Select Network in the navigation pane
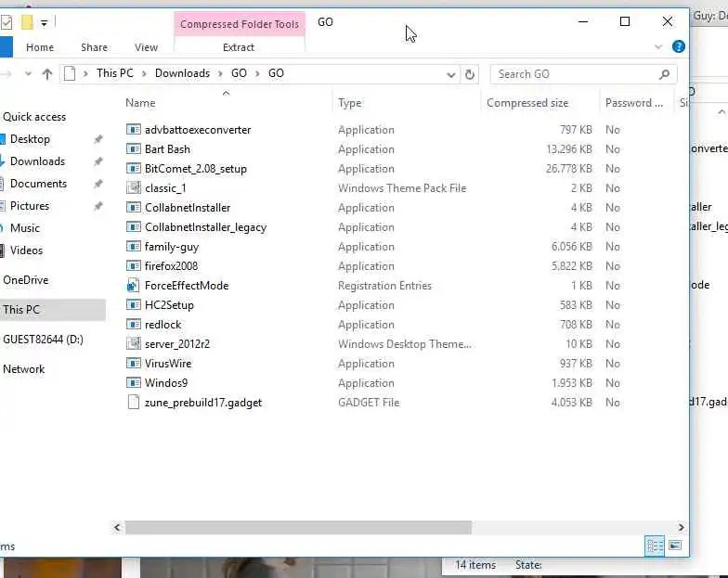This screenshot has height=578, width=728. coord(24,369)
